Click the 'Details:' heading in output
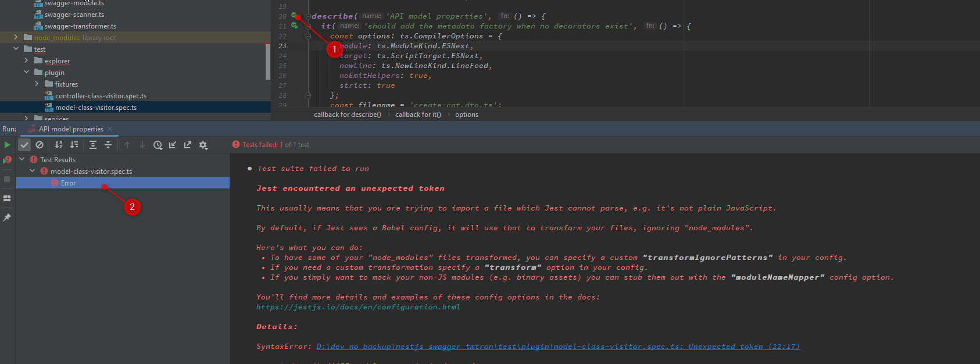 point(277,327)
